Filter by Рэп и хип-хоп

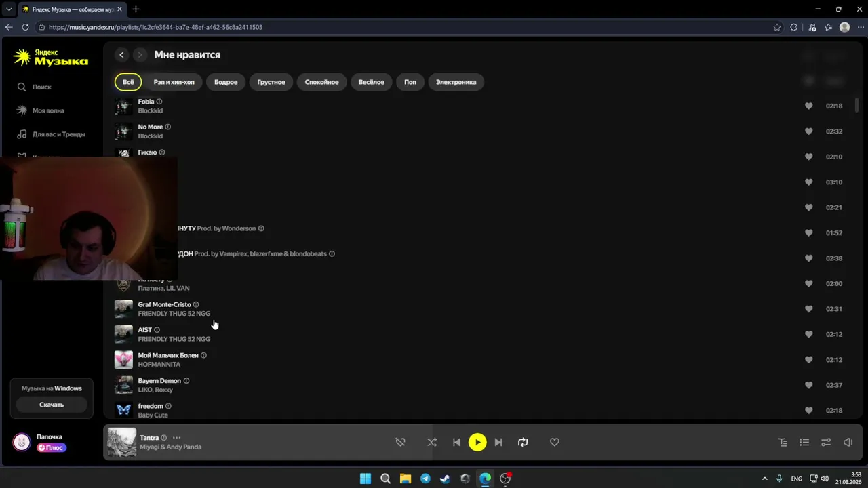(174, 82)
